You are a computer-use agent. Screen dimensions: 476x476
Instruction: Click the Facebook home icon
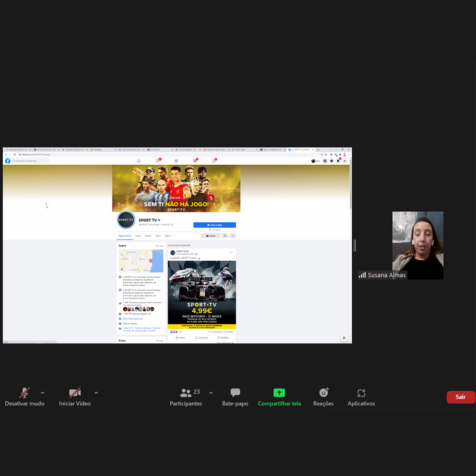[139, 161]
